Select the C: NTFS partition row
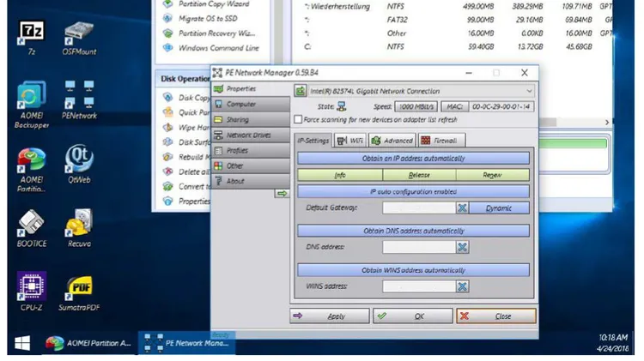The width and height of the screenshot is (644, 361). click(x=452, y=47)
